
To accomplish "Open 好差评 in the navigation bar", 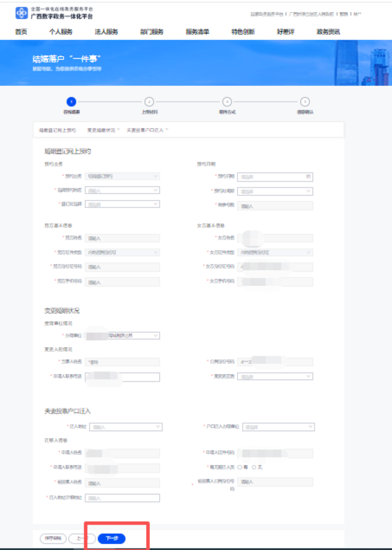I will tap(285, 32).
